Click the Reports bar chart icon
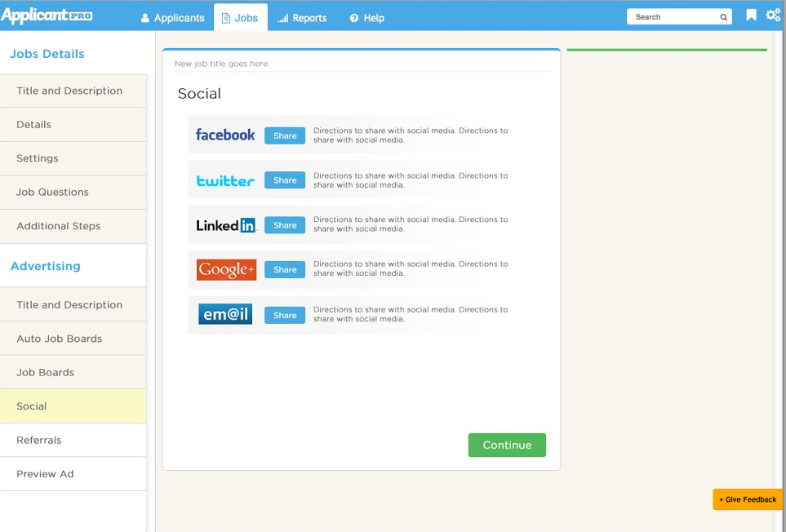The image size is (786, 532). 282,18
